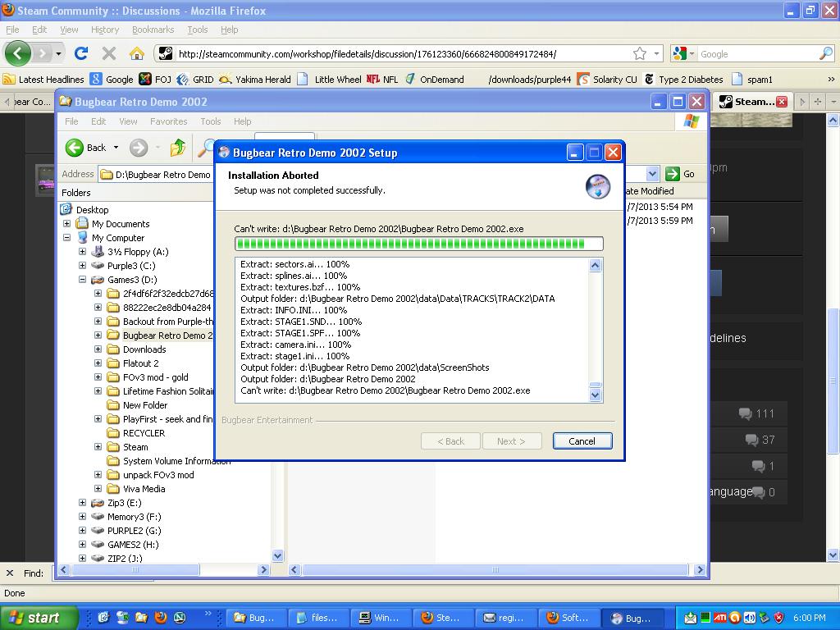Close the Steam tab
Image resolution: width=840 pixels, height=630 pixels.
pos(782,101)
